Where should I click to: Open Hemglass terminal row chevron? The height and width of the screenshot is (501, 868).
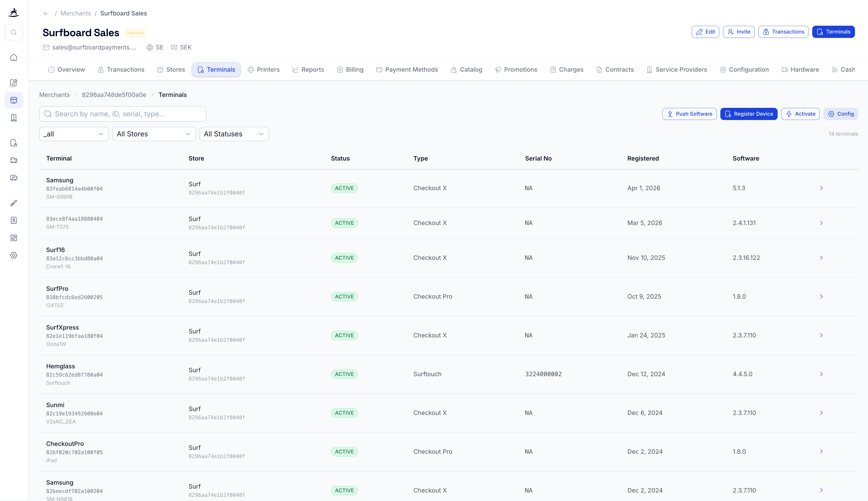(821, 374)
